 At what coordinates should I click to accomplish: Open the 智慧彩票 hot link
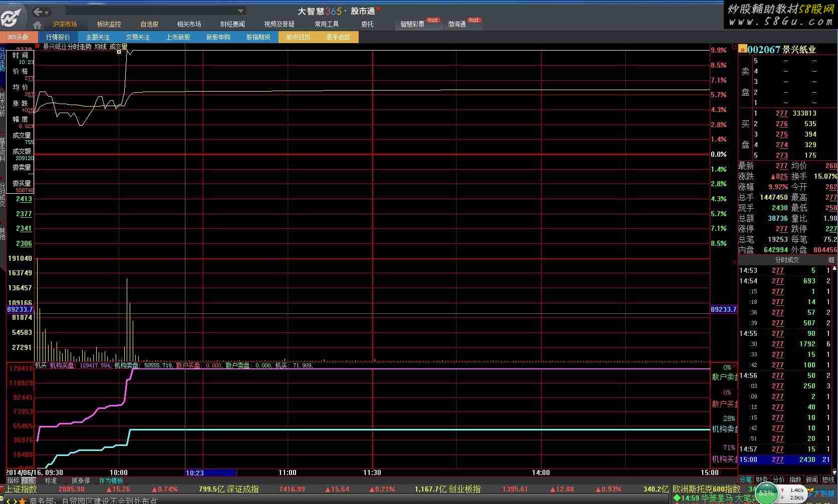[x=412, y=24]
